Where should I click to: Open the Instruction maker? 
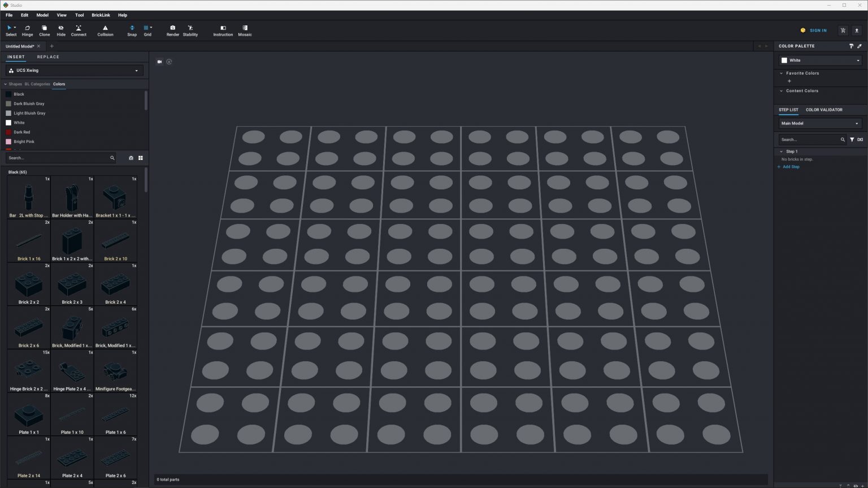(223, 30)
